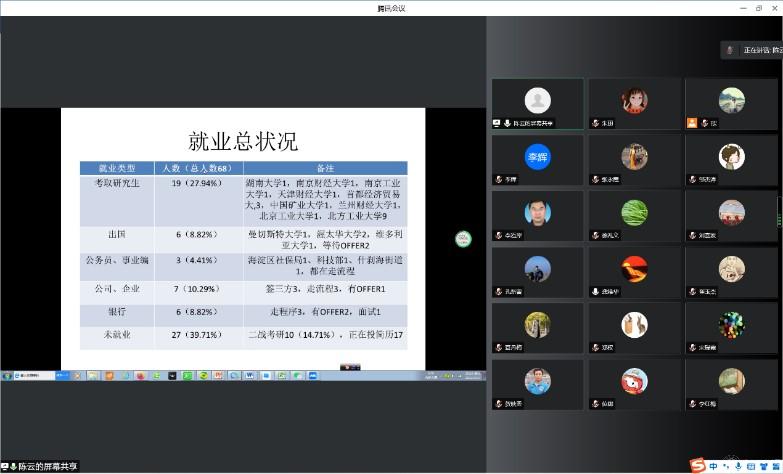Click the Start button in the shared taskbar
The height and width of the screenshot is (474, 783).
[x=8, y=376]
